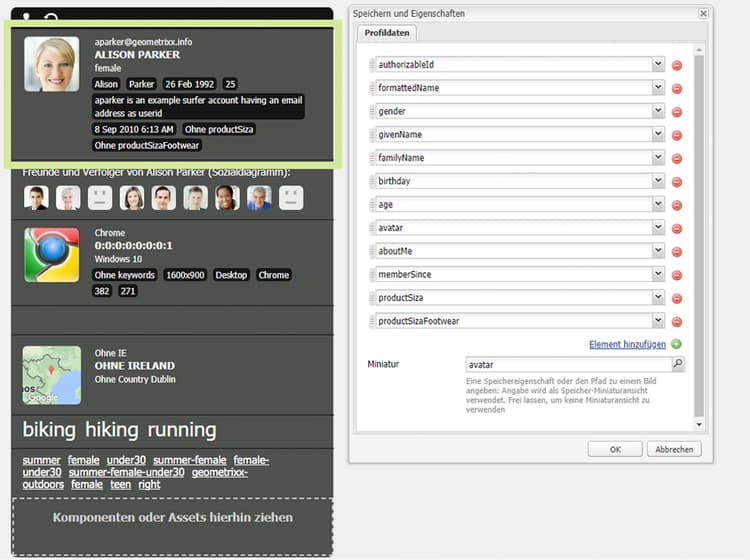Click the drag handle of gender row
The height and width of the screenshot is (560, 750).
(372, 111)
